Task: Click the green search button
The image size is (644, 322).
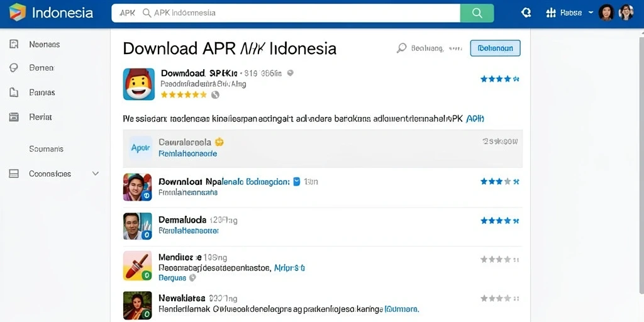Action: coord(477,13)
